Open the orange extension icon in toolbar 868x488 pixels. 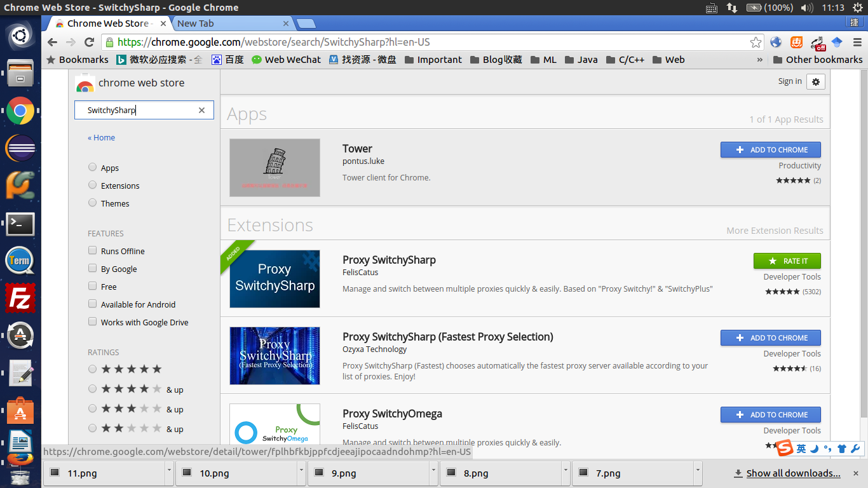796,43
